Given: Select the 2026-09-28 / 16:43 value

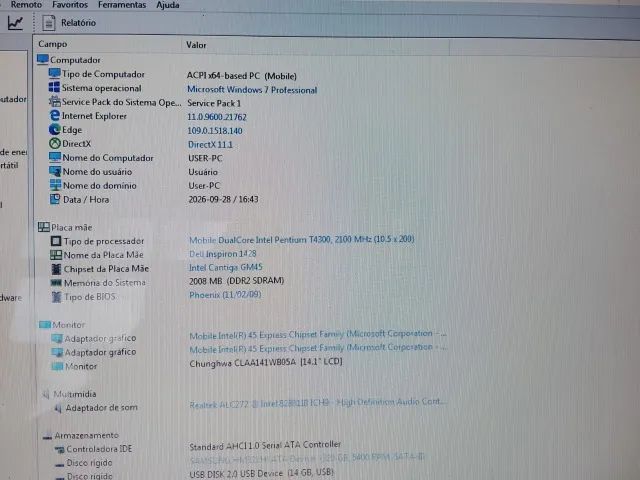Looking at the screenshot, I should (x=223, y=199).
